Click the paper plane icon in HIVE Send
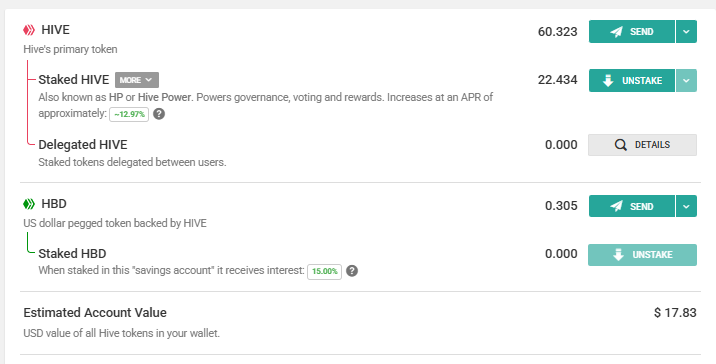Screen dimensions: 716x364 pos(616,32)
